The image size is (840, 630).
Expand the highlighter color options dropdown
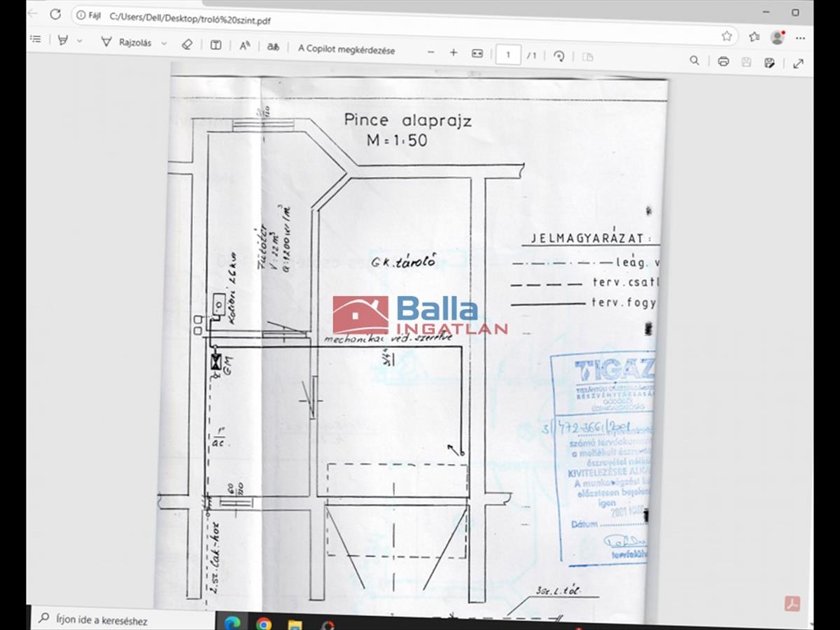click(79, 42)
